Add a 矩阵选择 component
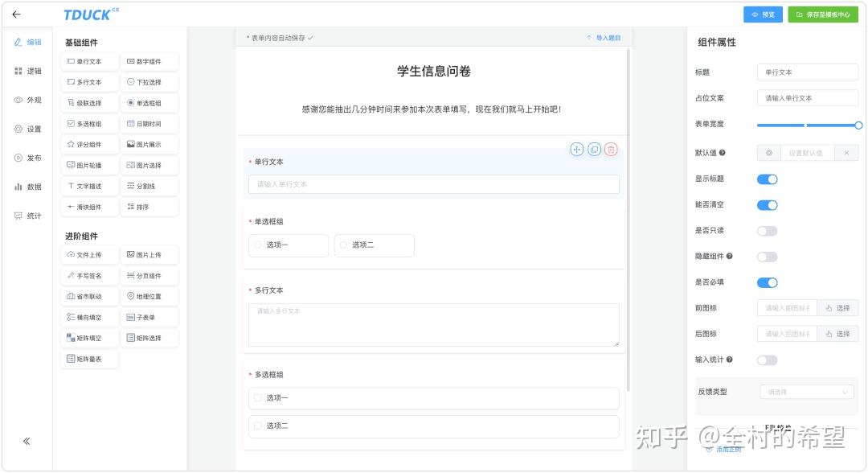Screen dimensions: 868x473 (149, 338)
